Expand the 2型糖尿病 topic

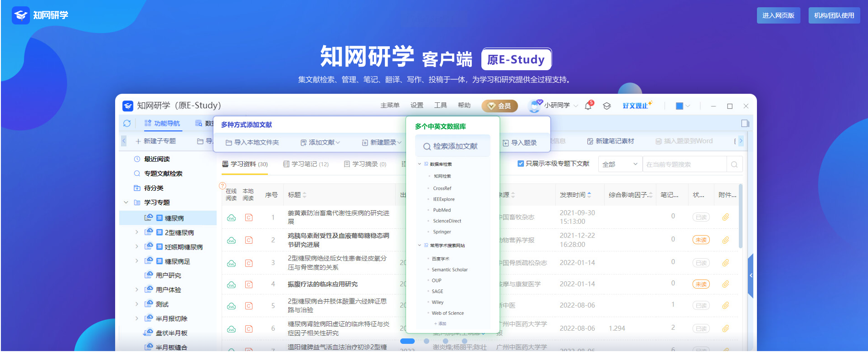coord(137,232)
